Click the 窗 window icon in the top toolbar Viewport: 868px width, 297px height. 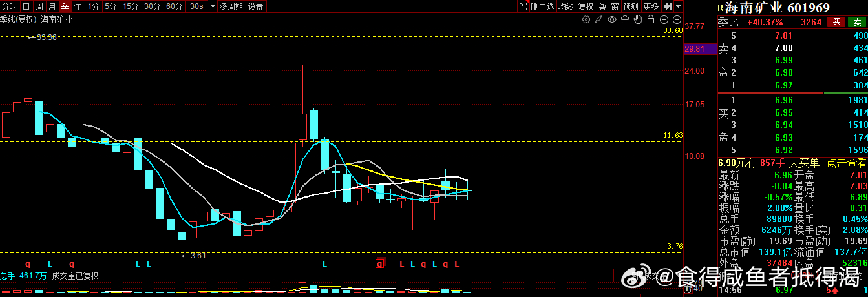pyautogui.click(x=615, y=6)
